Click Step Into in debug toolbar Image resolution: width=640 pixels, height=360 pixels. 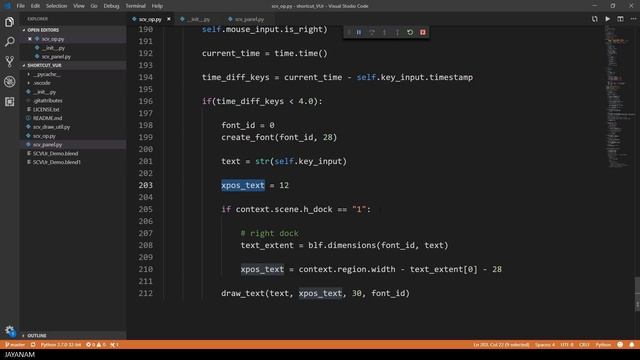[384, 32]
